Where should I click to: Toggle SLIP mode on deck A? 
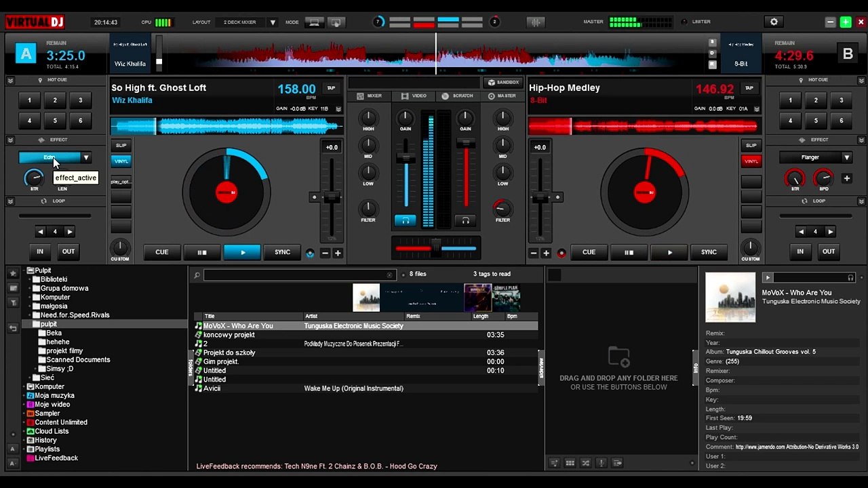(121, 145)
